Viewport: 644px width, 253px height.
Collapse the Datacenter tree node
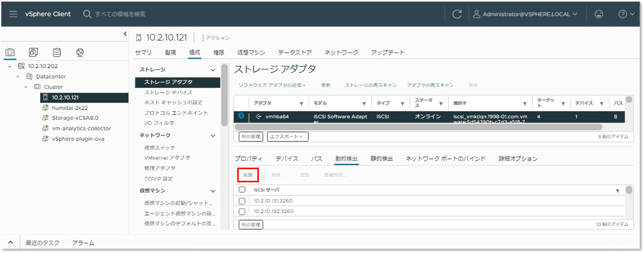pyautogui.click(x=18, y=77)
